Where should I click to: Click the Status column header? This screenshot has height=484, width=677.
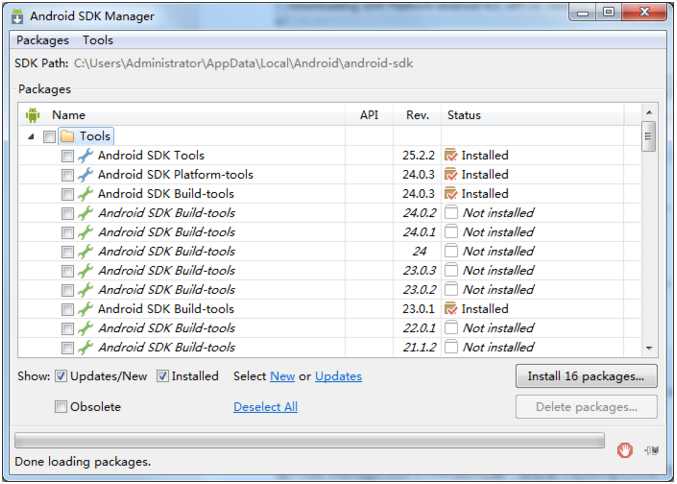[532, 115]
